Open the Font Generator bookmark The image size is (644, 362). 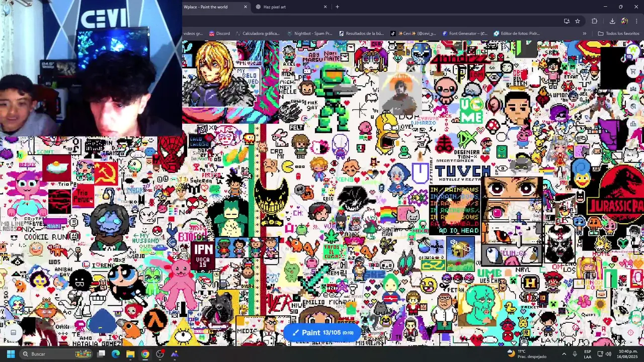click(465, 34)
